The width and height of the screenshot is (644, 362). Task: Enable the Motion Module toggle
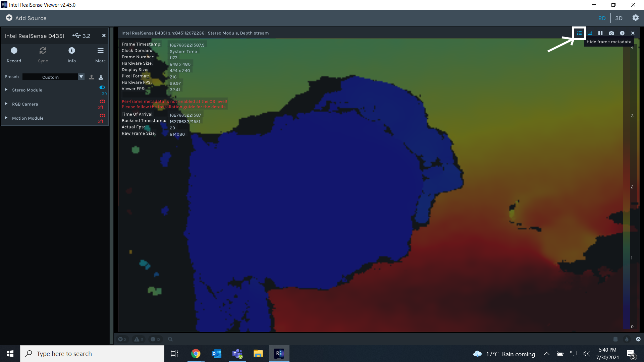click(x=102, y=116)
